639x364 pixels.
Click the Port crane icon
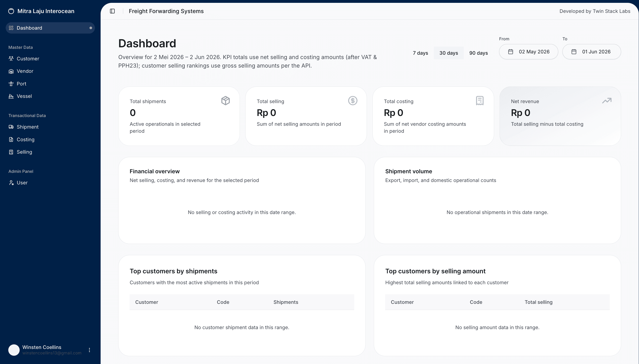[x=11, y=84]
